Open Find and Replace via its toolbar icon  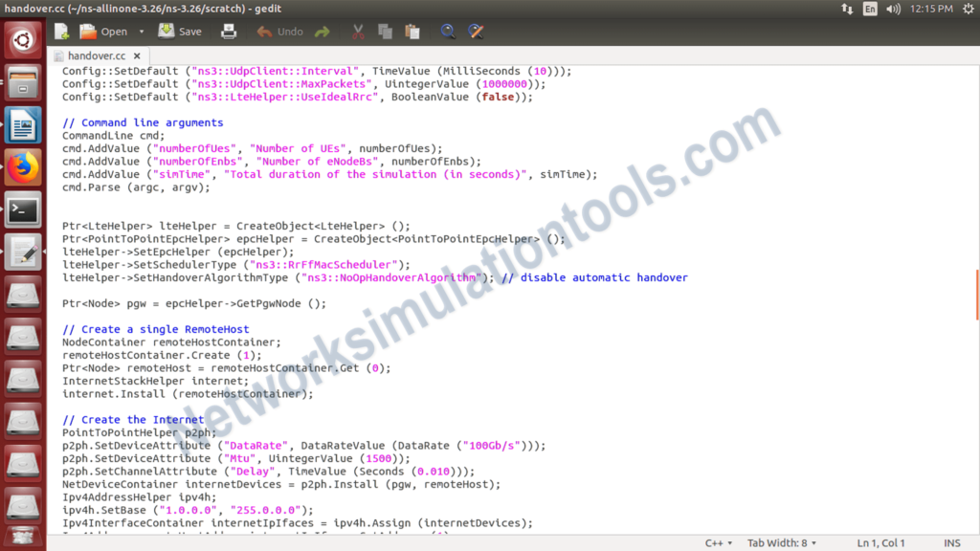(476, 31)
